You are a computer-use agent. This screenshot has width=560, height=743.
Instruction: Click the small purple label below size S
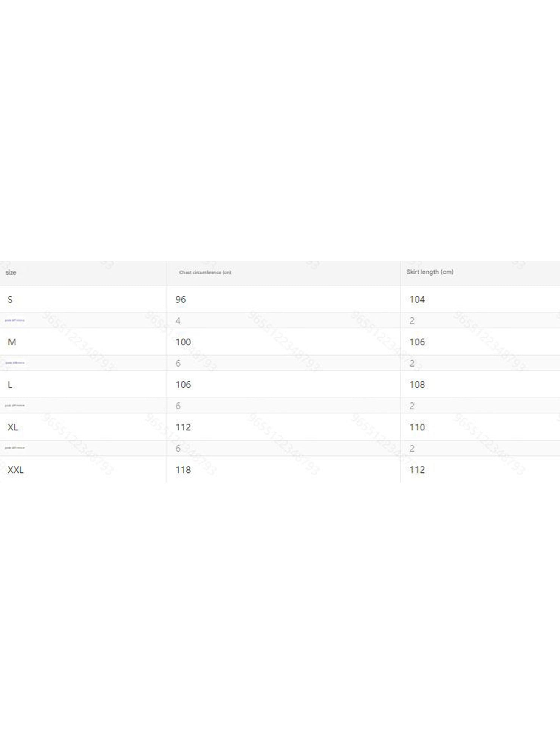pos(15,320)
